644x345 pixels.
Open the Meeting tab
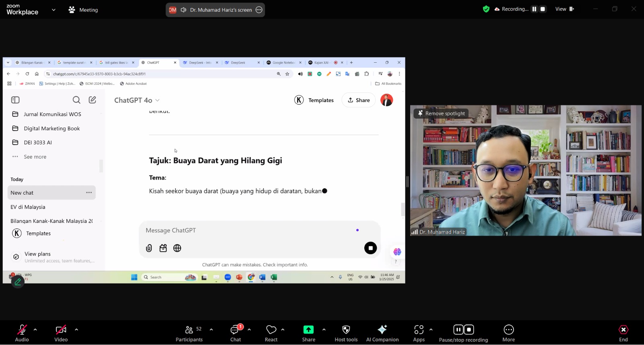pos(83,10)
